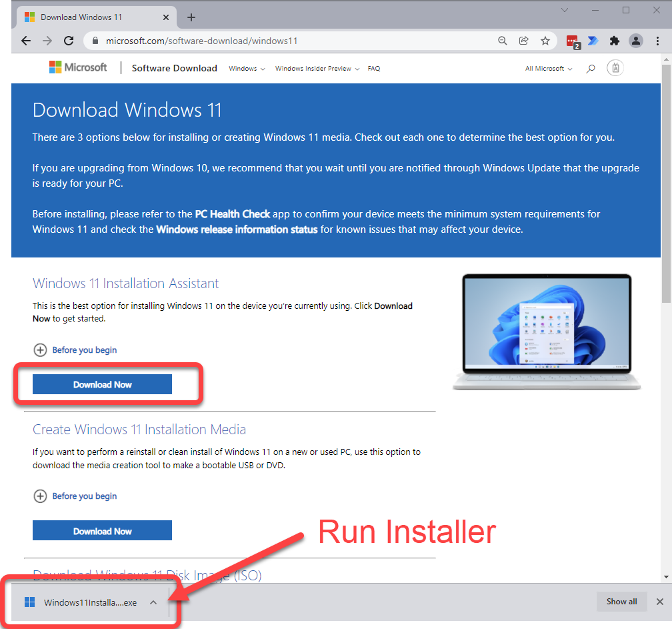The image size is (672, 629).
Task: Click the scrollbar down arrow
Action: pyautogui.click(x=666, y=577)
